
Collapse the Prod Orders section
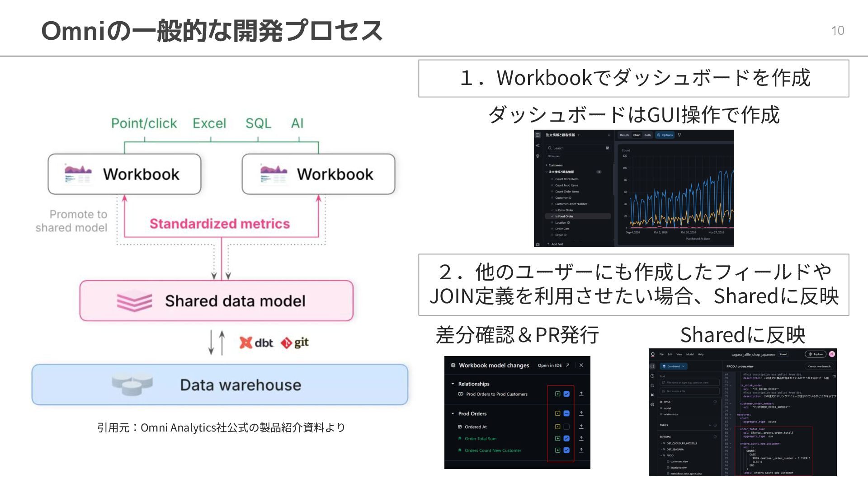[453, 413]
